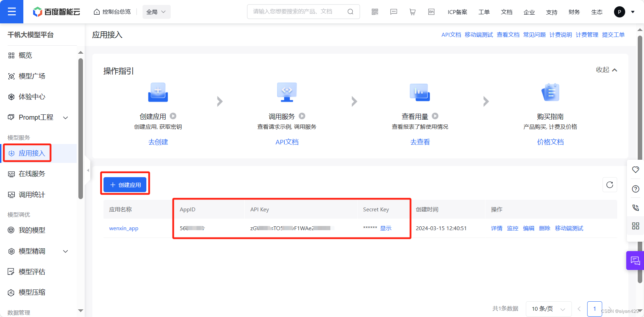Click the 调用服务 guide monitor icon
644x317 pixels.
(287, 92)
